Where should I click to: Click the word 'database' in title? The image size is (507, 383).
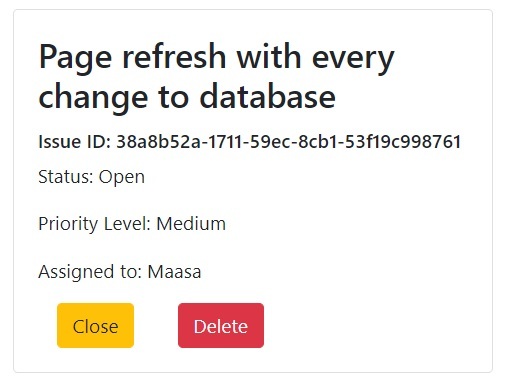click(x=267, y=96)
